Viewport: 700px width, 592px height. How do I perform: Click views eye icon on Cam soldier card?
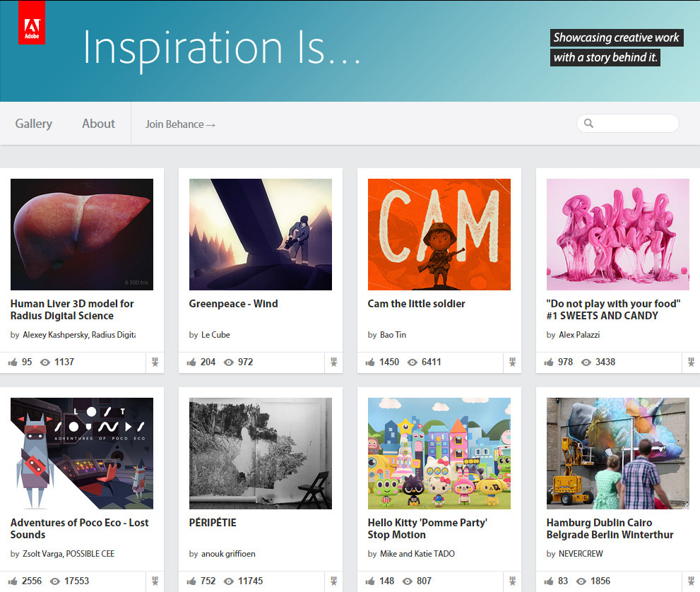click(412, 362)
